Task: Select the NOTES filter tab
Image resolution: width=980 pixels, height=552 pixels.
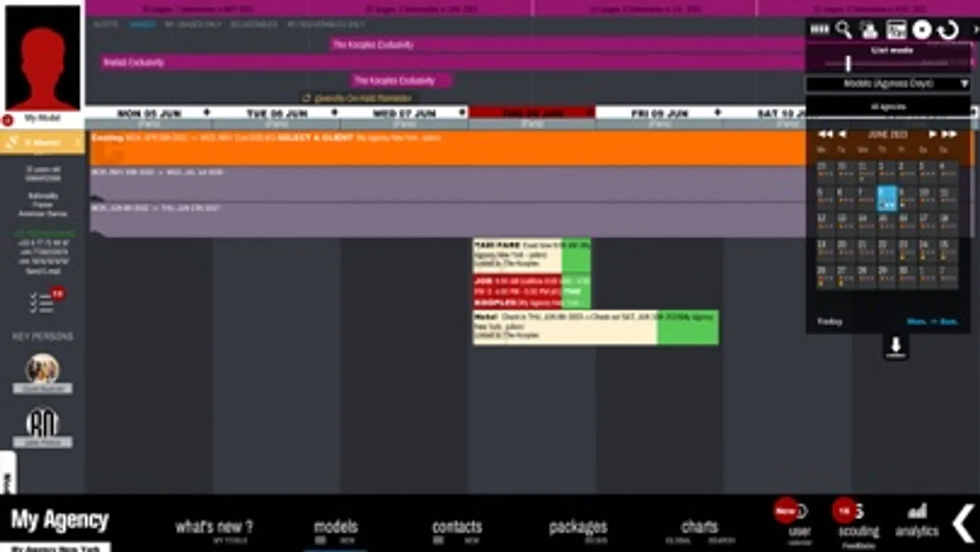Action: click(106, 25)
